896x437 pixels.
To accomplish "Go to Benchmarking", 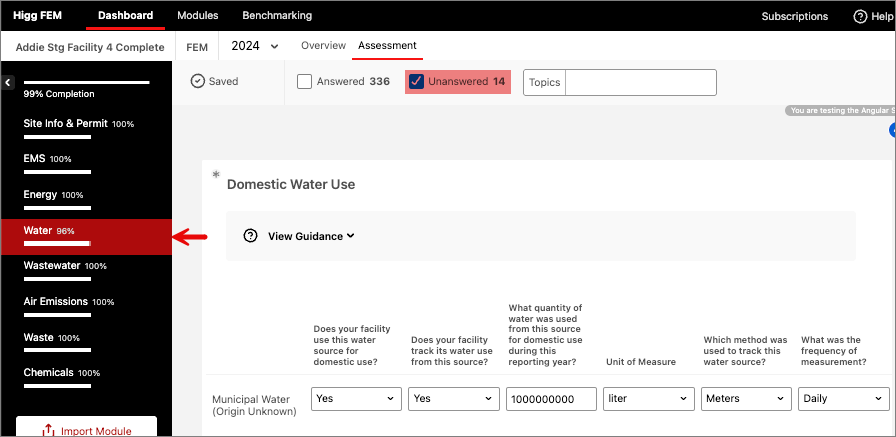I will tap(277, 16).
